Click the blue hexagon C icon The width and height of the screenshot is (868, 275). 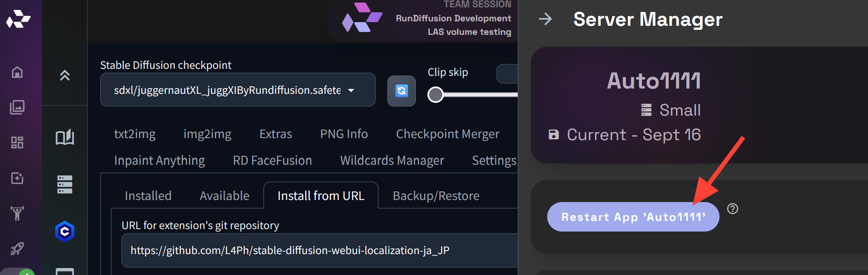tap(65, 232)
